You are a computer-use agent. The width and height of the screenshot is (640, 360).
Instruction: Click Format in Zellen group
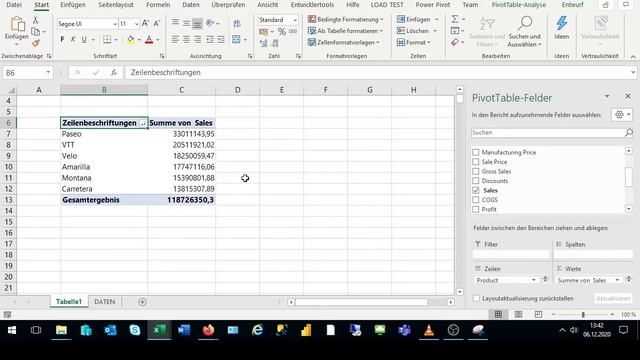tap(414, 42)
